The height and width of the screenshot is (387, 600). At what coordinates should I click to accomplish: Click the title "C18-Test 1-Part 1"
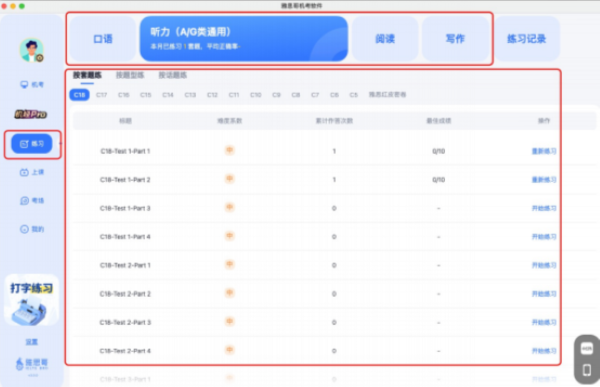(x=125, y=151)
